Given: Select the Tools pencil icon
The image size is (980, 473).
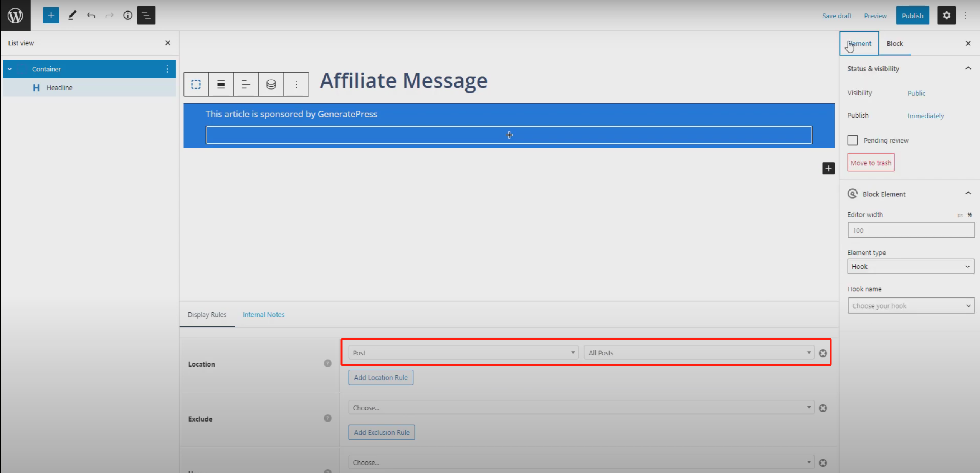Looking at the screenshot, I should [72, 15].
